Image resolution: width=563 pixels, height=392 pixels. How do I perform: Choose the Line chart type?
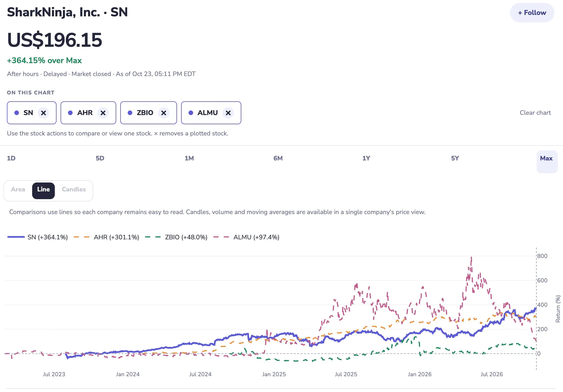(43, 191)
